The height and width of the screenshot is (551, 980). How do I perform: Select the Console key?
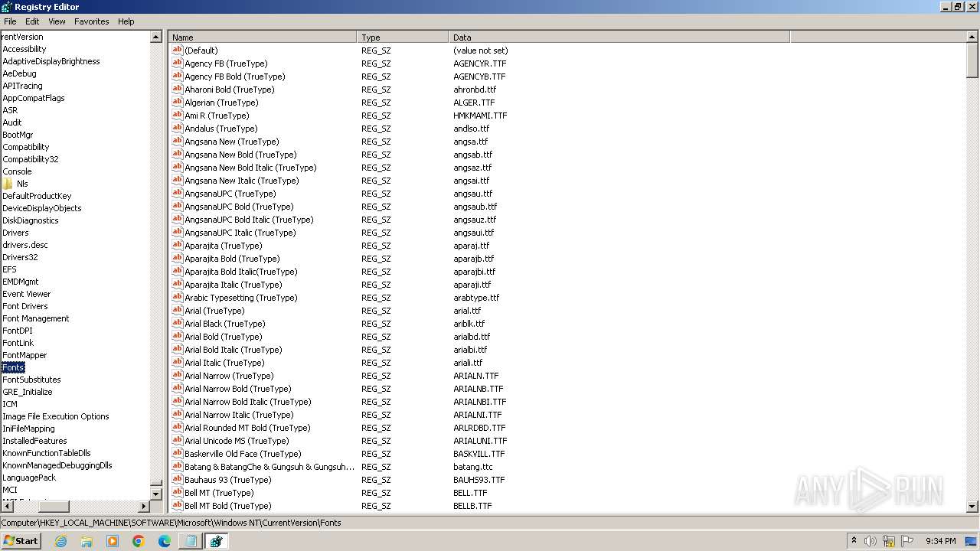(17, 171)
